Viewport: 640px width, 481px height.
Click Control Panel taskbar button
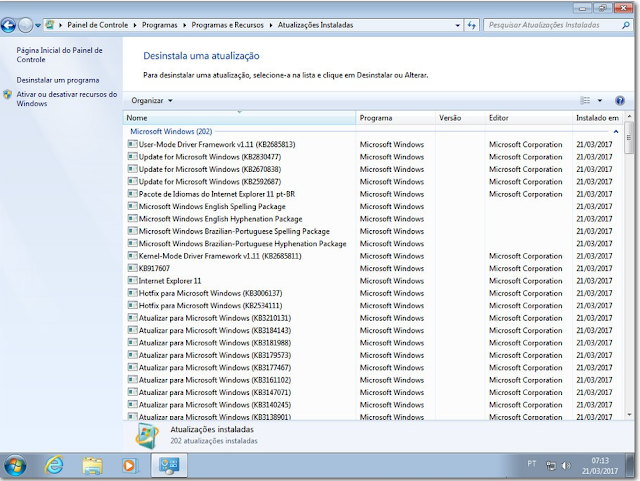tap(169, 465)
